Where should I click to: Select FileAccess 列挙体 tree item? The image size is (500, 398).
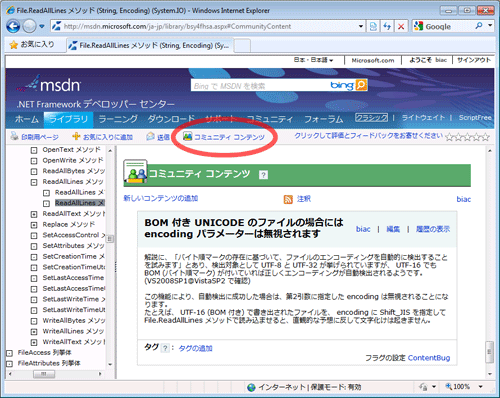click(x=44, y=352)
